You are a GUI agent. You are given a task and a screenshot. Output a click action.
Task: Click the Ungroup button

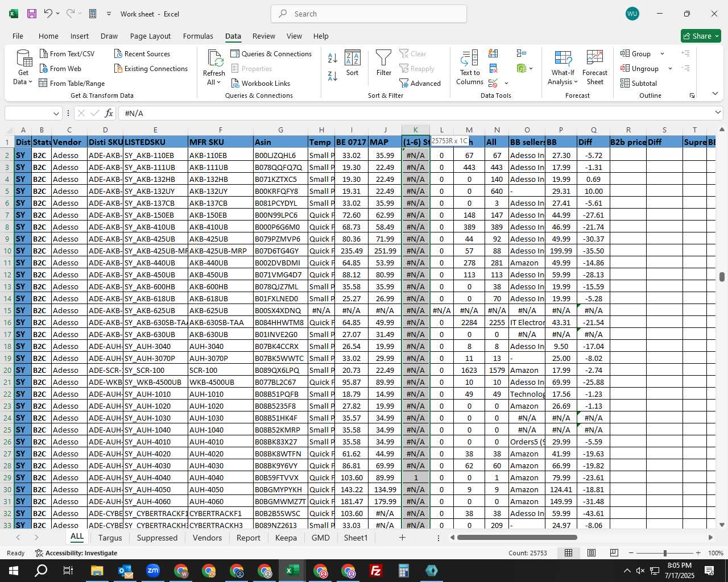(640, 68)
